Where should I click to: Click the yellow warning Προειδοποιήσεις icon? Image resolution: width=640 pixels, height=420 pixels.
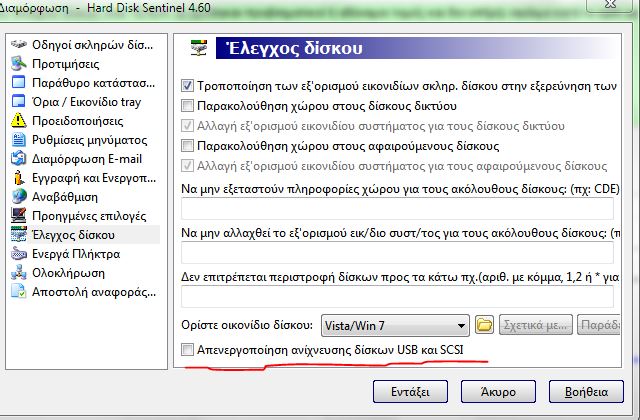point(19,121)
